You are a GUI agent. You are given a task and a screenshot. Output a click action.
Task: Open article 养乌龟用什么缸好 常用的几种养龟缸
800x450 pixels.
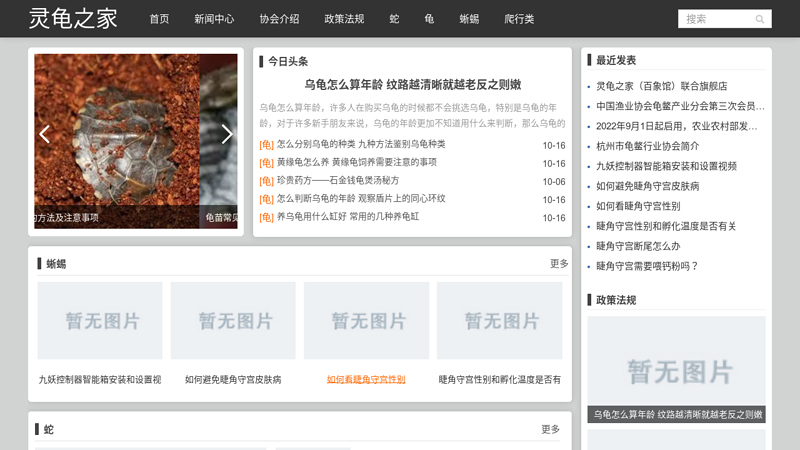click(x=347, y=217)
